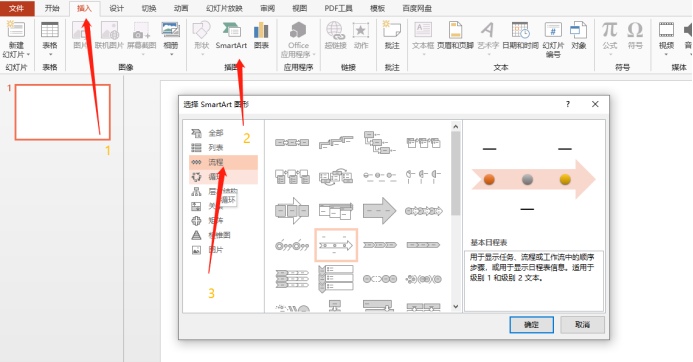Select slide 1 thumbnail in panel
The width and height of the screenshot is (693, 362).
pyautogui.click(x=63, y=112)
